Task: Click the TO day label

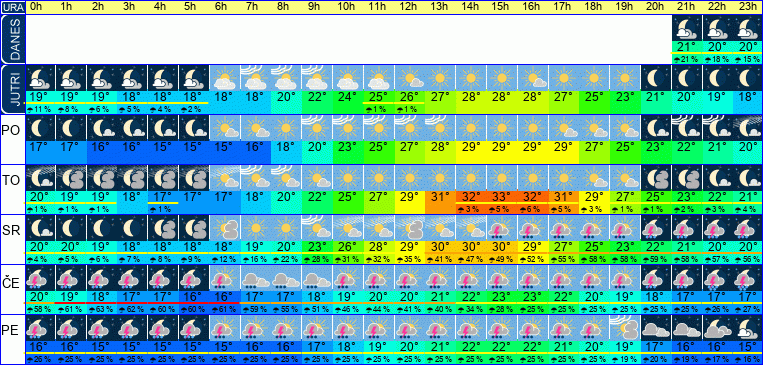Action: point(10,181)
